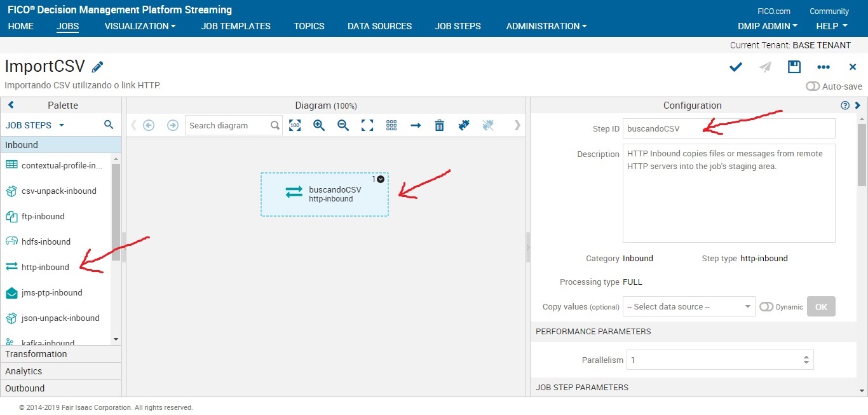This screenshot has width=868, height=415.
Task: Deploy the job with the paper plane icon
Action: (x=764, y=66)
